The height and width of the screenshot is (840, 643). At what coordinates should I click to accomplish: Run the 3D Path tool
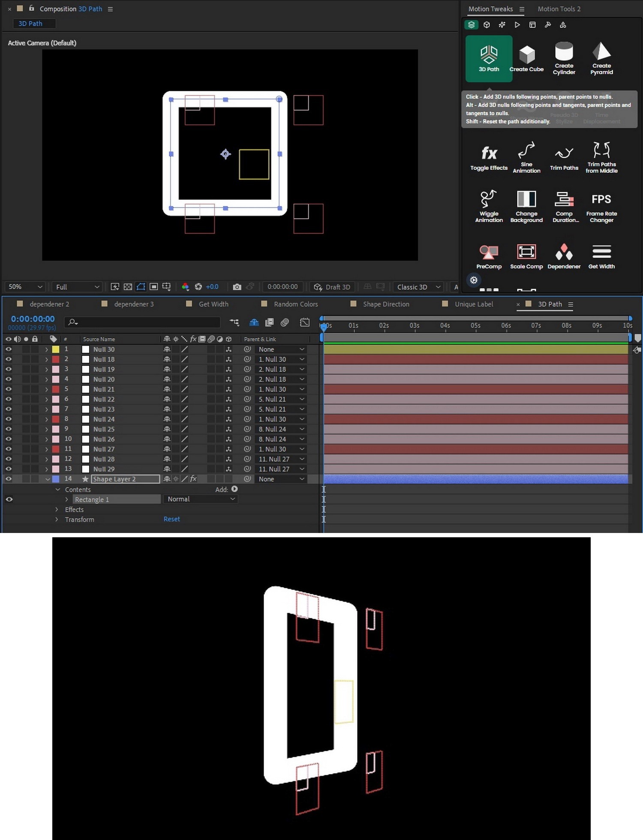(489, 58)
